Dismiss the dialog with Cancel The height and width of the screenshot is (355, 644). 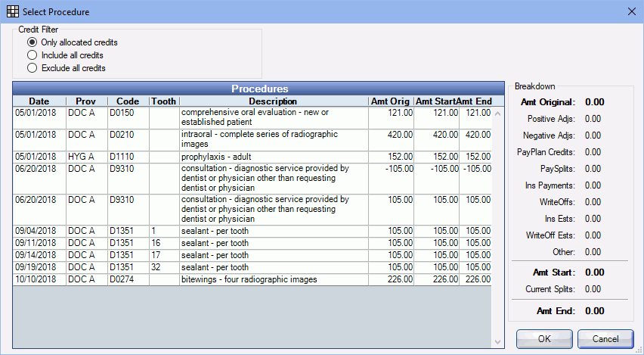pos(605,339)
